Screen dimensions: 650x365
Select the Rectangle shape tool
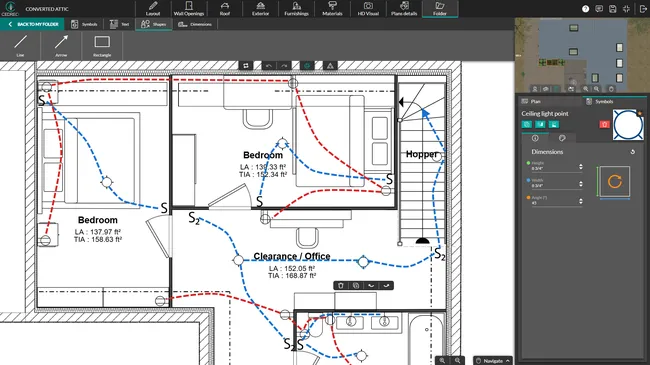pyautogui.click(x=102, y=45)
